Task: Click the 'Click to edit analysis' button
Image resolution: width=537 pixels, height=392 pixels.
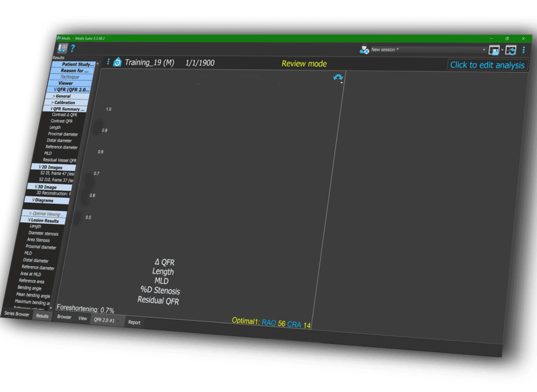Action: pyautogui.click(x=487, y=65)
